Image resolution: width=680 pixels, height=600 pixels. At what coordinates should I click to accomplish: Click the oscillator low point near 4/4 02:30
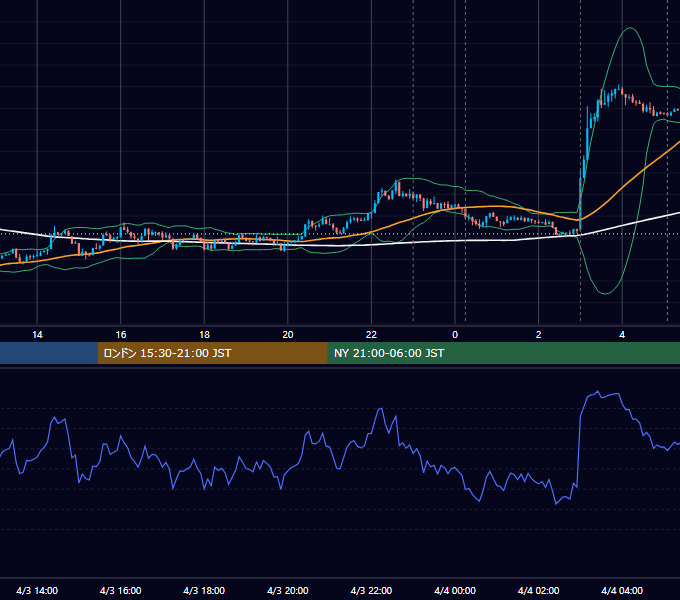(x=556, y=503)
